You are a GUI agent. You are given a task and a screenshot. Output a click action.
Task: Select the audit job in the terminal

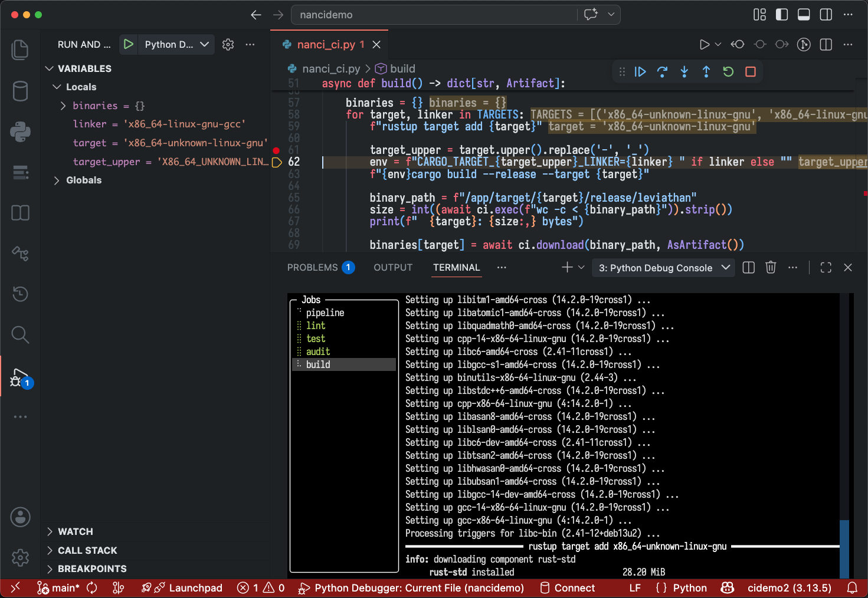click(318, 351)
